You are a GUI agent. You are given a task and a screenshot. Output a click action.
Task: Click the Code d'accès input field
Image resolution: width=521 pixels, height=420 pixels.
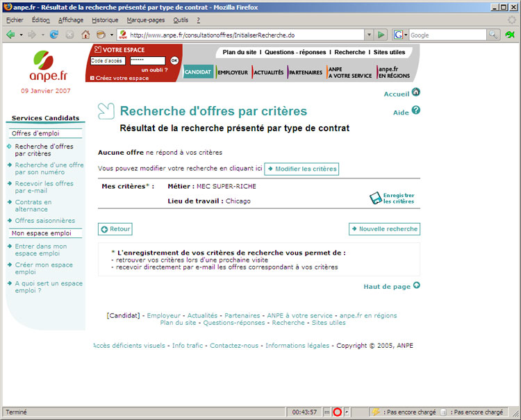(x=107, y=61)
